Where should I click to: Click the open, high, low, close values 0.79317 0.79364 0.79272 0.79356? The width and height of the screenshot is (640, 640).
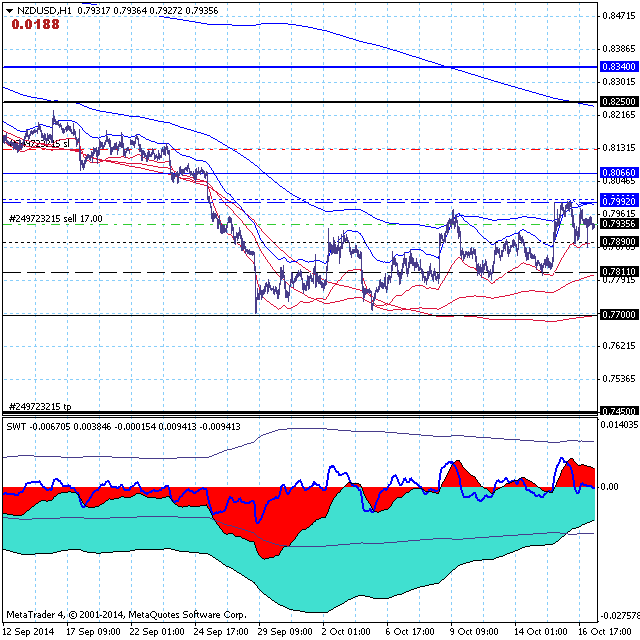(148, 11)
